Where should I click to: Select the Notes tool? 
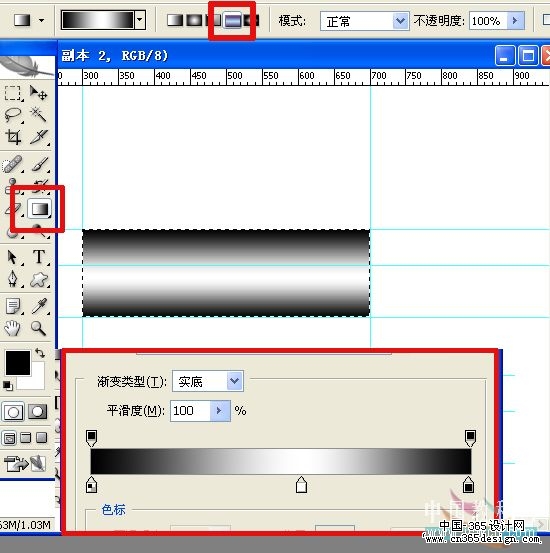(x=13, y=306)
